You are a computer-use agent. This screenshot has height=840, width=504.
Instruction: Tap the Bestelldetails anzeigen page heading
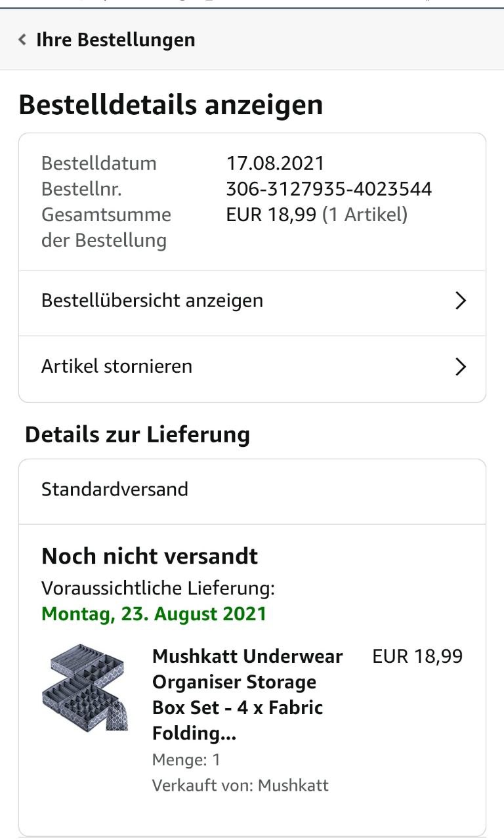[171, 105]
